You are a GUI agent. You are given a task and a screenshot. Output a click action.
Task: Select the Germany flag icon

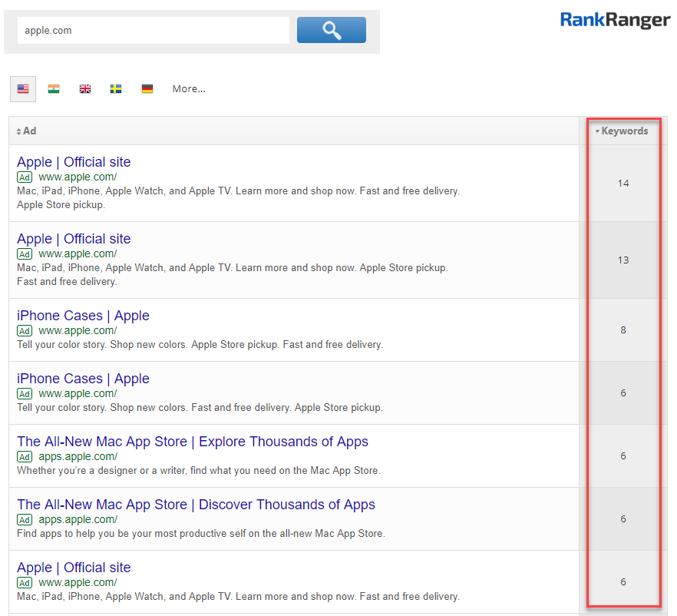(147, 89)
